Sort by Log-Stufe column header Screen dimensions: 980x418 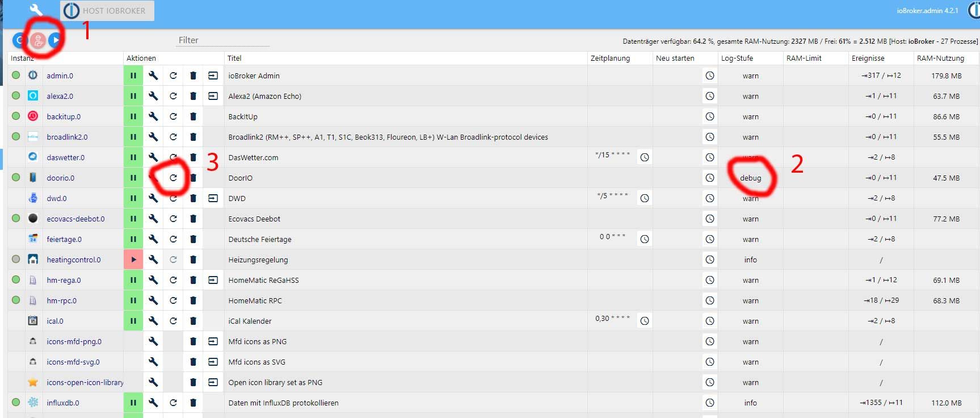[737, 58]
